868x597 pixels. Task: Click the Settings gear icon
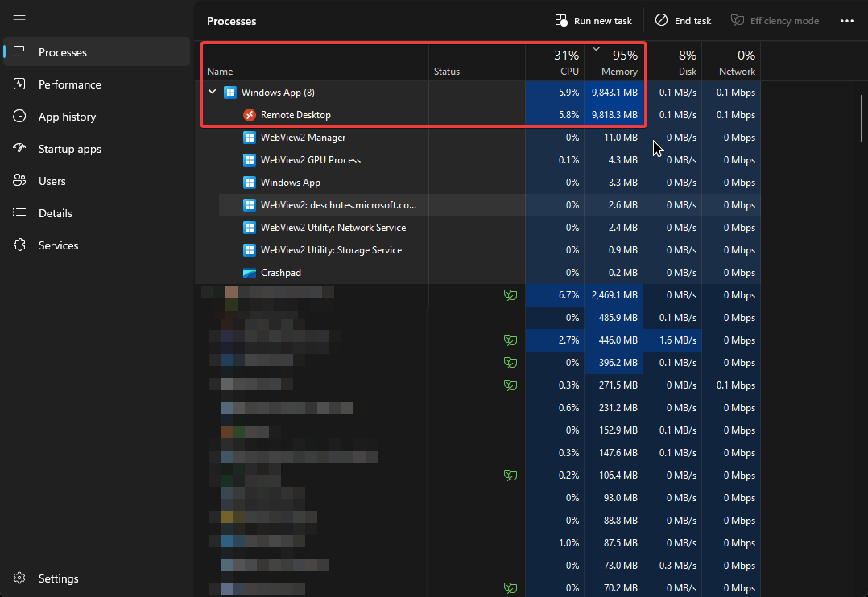coord(19,578)
